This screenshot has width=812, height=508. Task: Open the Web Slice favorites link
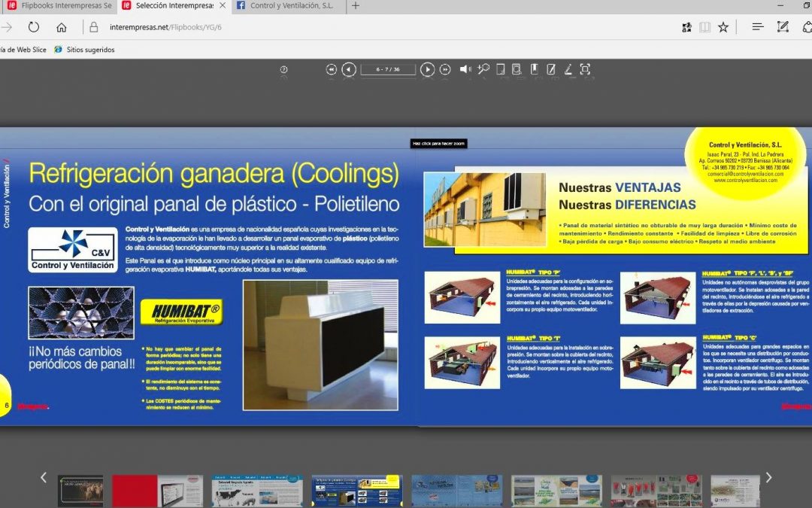23,50
